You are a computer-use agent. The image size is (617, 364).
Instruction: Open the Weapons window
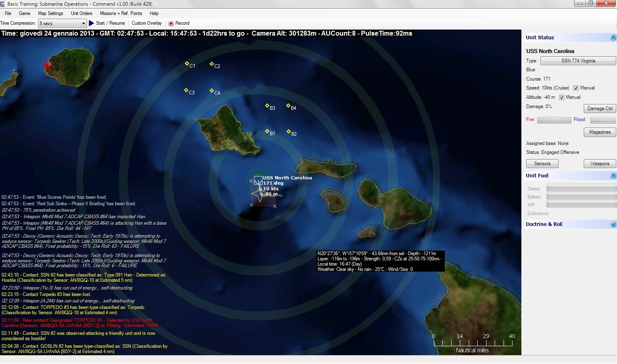600,164
